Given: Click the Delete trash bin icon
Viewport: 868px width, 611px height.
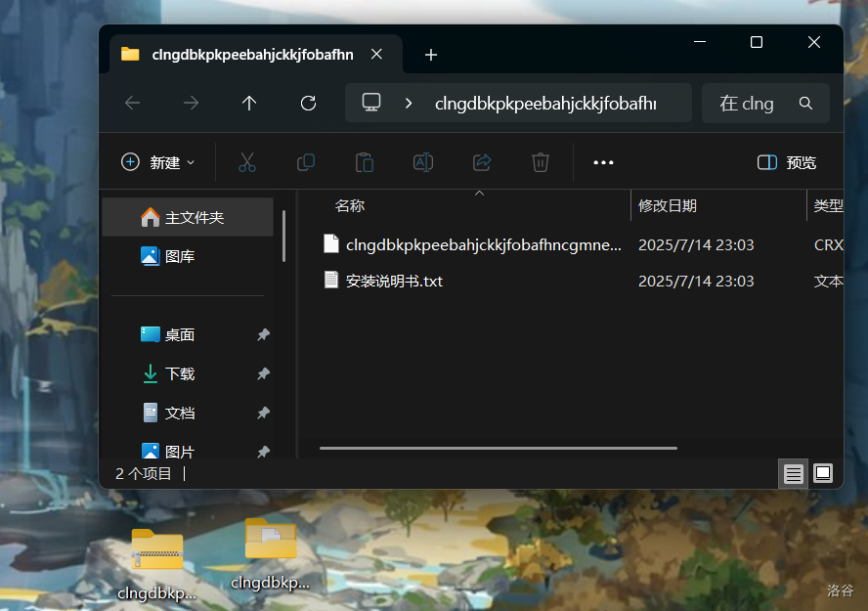Looking at the screenshot, I should point(541,162).
